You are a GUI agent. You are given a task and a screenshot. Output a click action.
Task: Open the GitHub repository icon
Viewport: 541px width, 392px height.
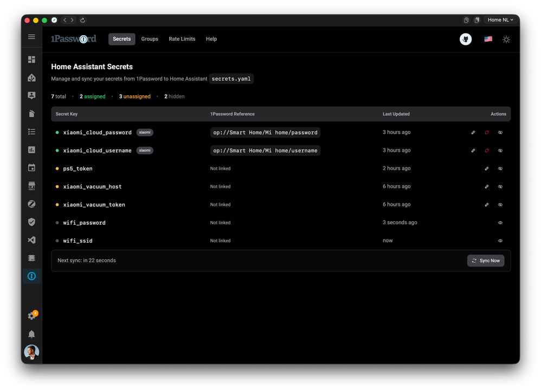click(x=466, y=39)
